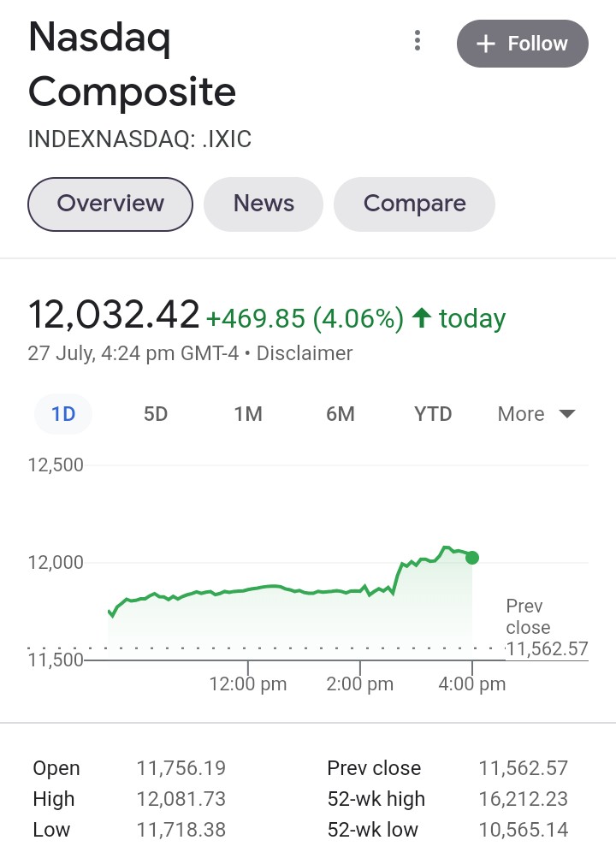Click the green dot at chart end
The image size is (616, 864).
pos(472,558)
